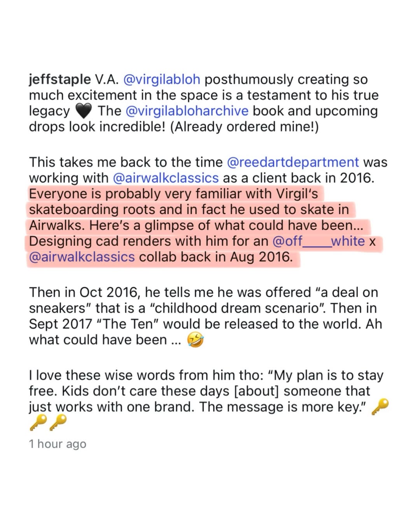
Task: Click the black heart emoji after "legacy"
Action: (84, 112)
